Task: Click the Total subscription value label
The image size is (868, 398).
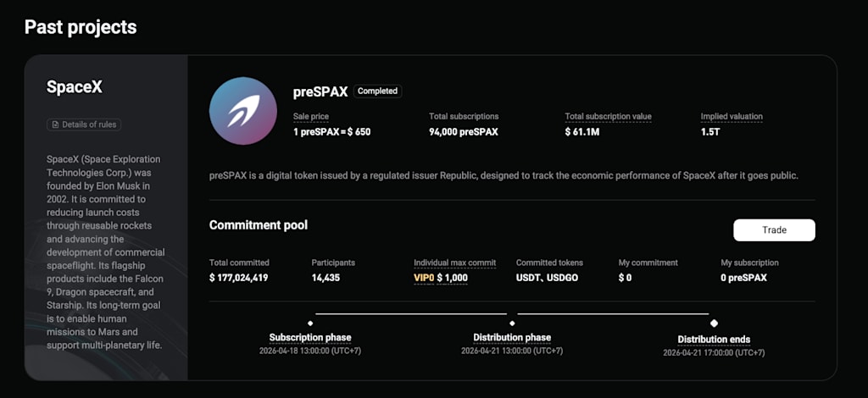Action: [608, 117]
